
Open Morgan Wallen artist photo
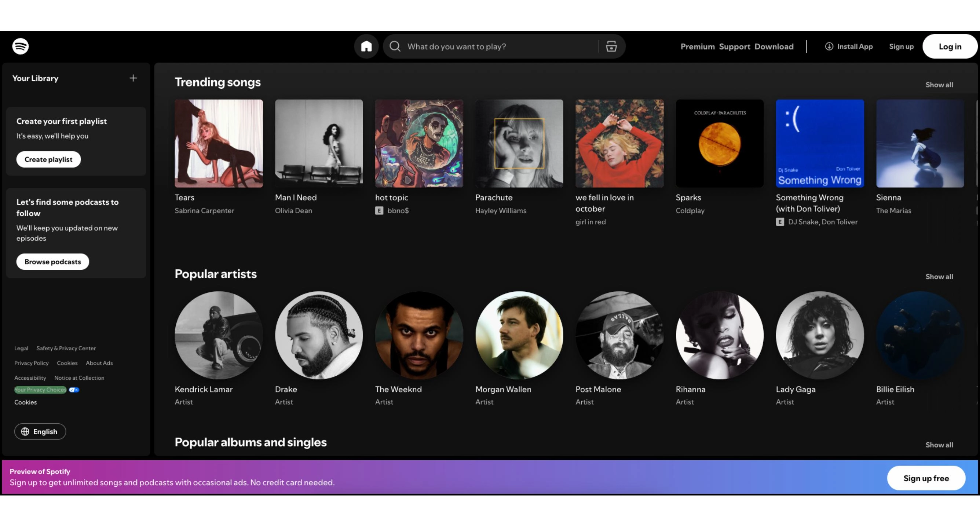(519, 335)
